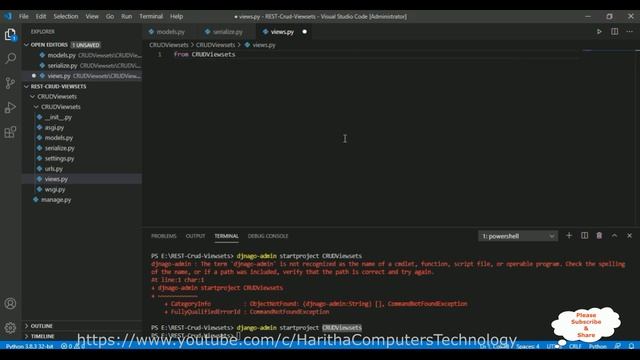Switch to the Debug Console tab
The width and height of the screenshot is (640, 360).
point(268,236)
